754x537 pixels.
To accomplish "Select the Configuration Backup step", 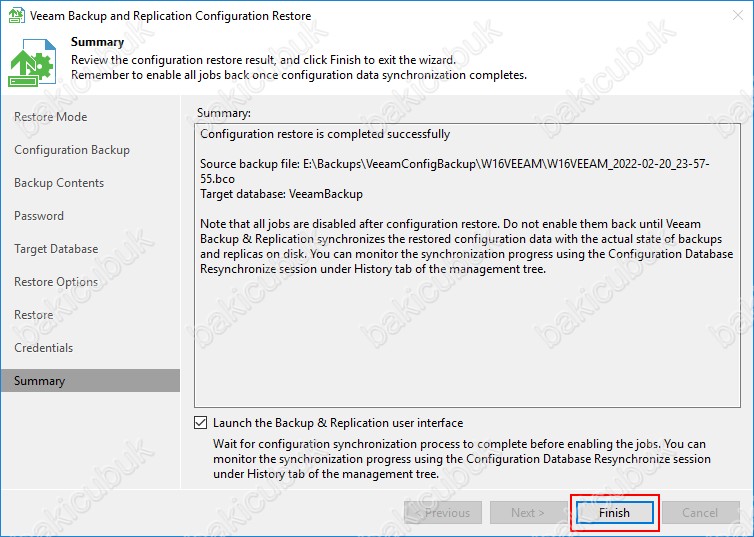I will pos(72,150).
